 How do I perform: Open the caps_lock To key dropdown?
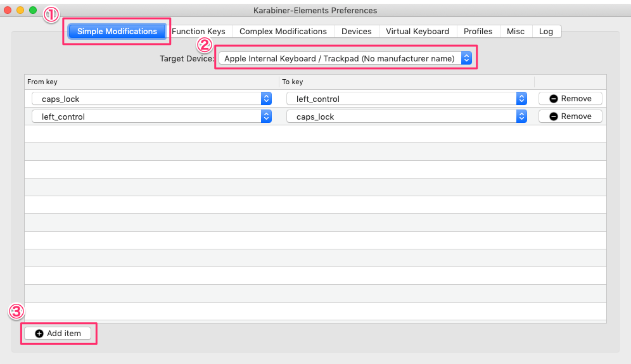point(407,116)
